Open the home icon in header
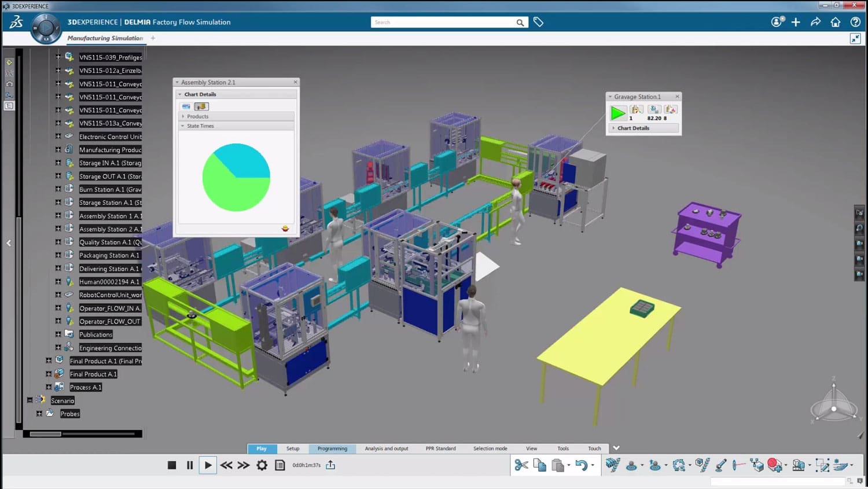 pyautogui.click(x=835, y=22)
